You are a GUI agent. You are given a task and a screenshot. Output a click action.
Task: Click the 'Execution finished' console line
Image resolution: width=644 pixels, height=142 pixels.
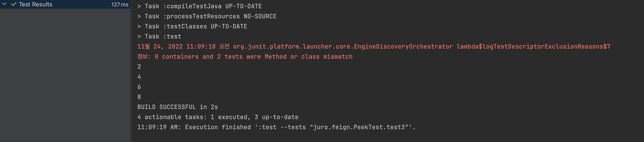[x=276, y=127]
